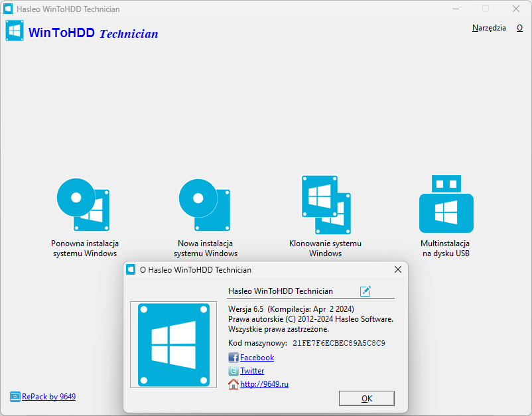This screenshot has height=416, width=532.
Task: Open the Narzędzia menu
Action: pyautogui.click(x=489, y=28)
